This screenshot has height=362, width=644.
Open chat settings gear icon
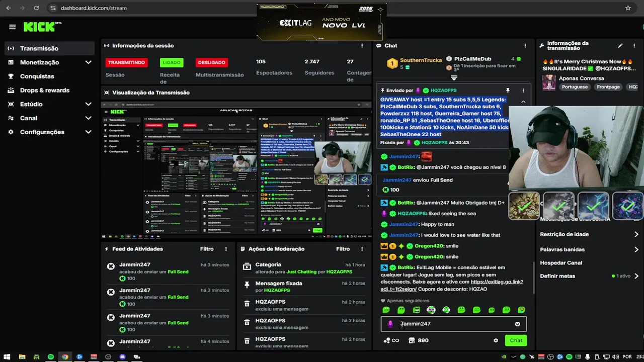(x=496, y=340)
